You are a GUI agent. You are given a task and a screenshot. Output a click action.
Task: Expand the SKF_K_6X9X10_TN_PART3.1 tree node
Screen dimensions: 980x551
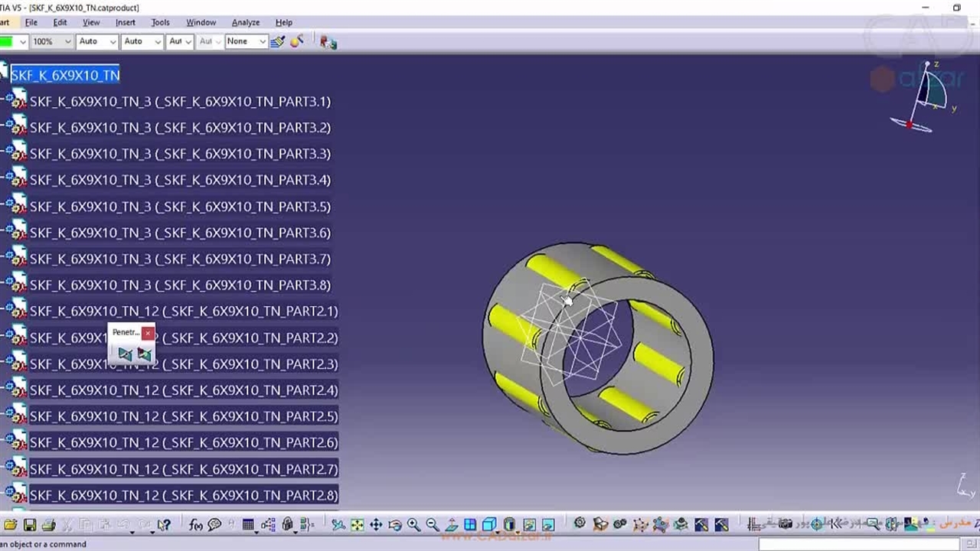[5, 100]
